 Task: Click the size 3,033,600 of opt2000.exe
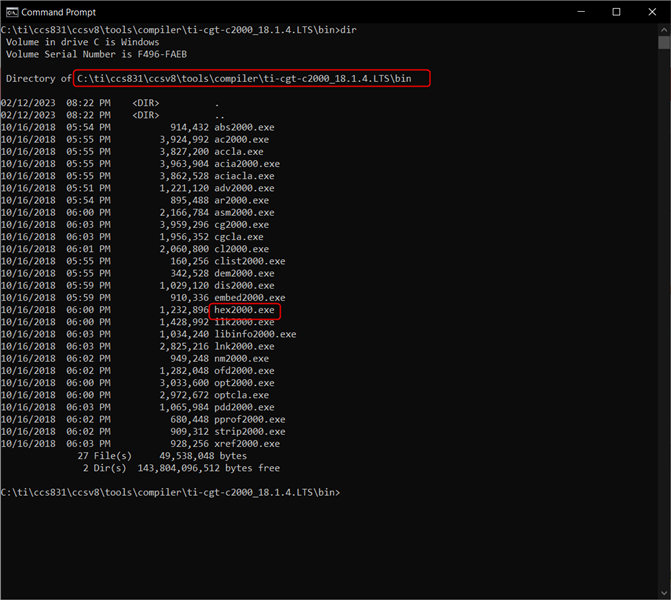pos(184,383)
